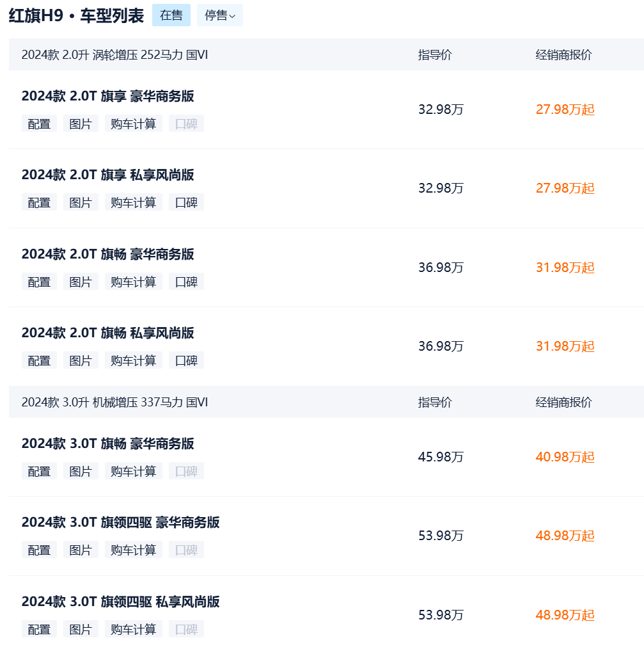Click 购车计算 for 2.0T 旗畅 私享风尚版

(133, 361)
